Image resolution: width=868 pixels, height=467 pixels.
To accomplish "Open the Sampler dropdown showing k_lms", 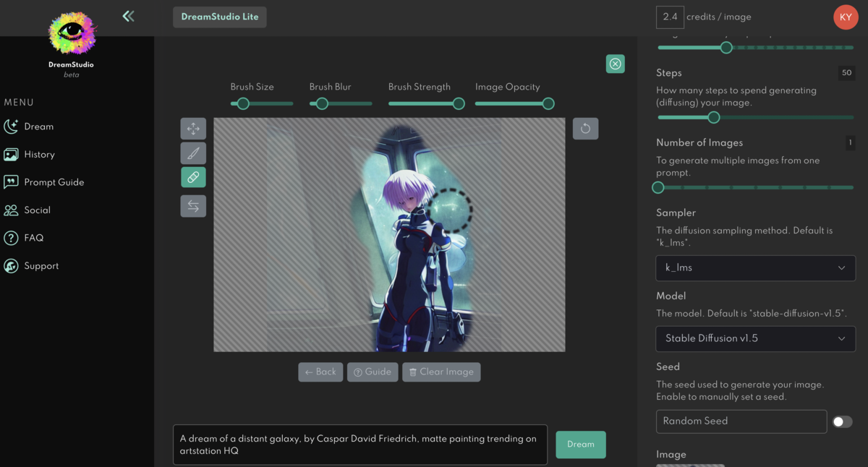I will pyautogui.click(x=755, y=267).
